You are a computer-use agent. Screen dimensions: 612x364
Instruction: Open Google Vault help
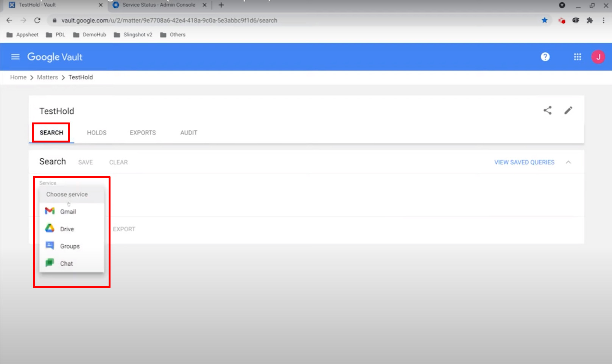pyautogui.click(x=545, y=57)
